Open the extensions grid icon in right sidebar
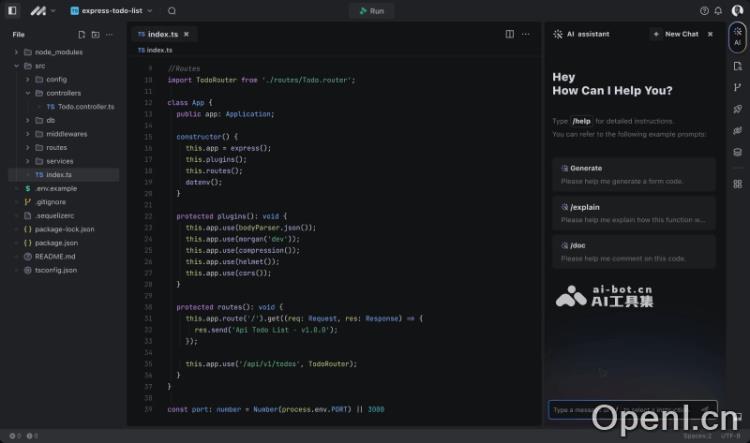Viewport: 750px width, 443px height. [737, 184]
